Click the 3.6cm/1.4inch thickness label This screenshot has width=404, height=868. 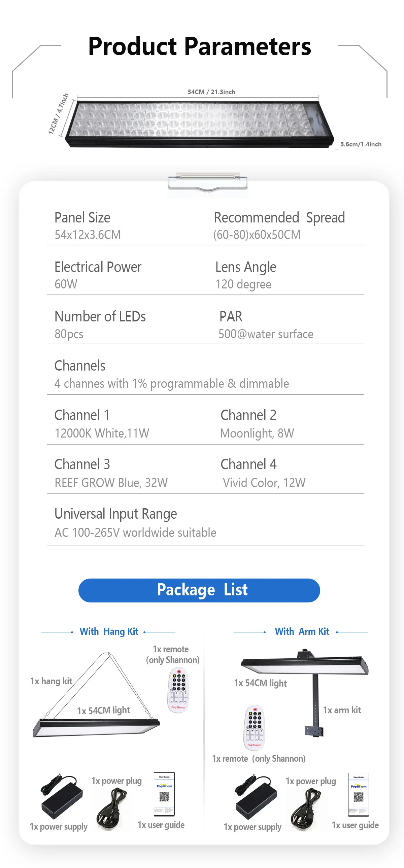point(361,144)
